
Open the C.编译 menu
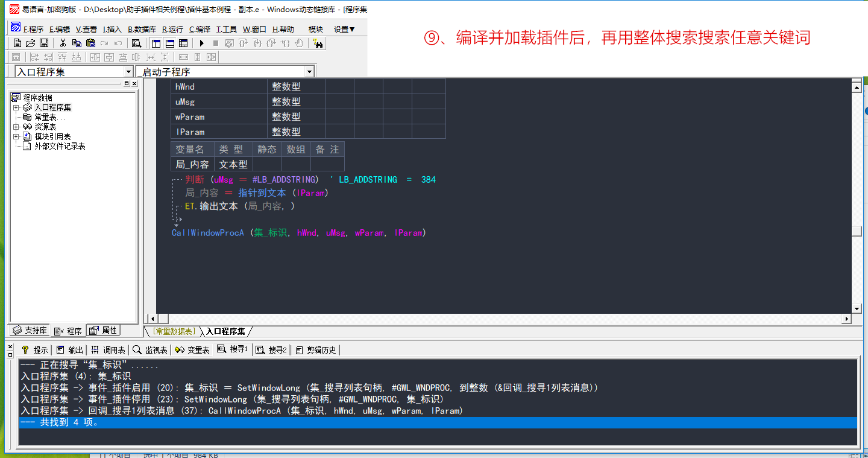200,29
